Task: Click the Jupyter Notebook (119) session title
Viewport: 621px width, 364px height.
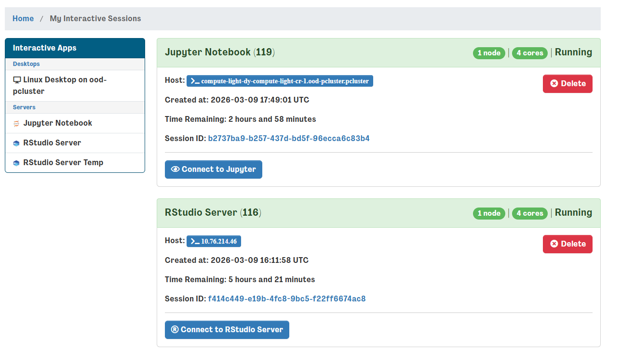Action: (220, 52)
